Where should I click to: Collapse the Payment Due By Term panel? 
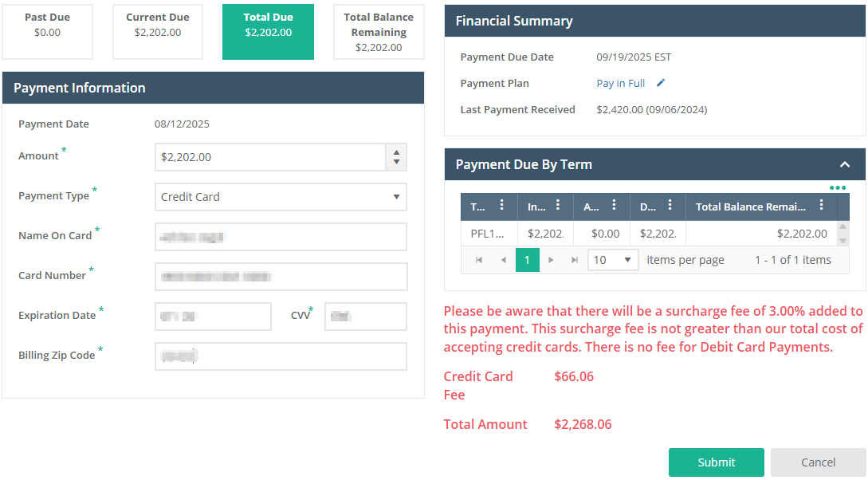coord(845,164)
